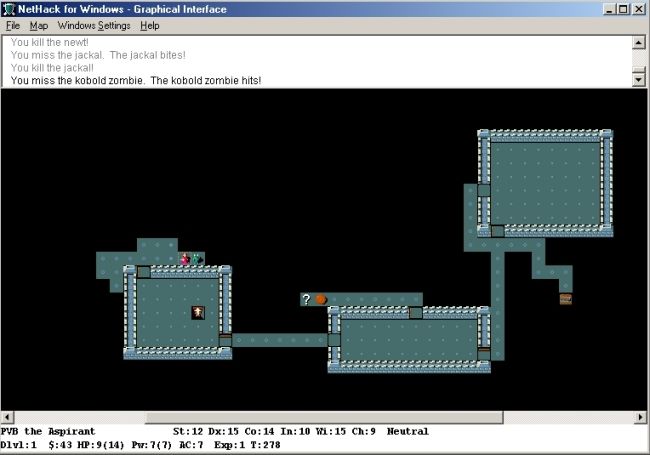Click the bottom-left doorway of the upper right room

point(497,231)
